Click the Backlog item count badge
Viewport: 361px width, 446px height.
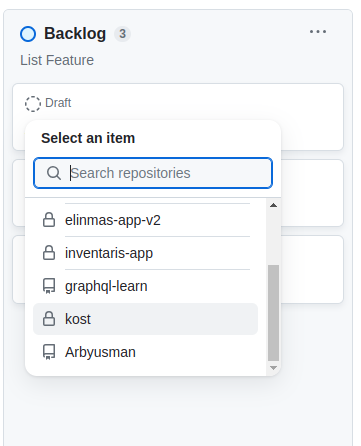point(123,34)
